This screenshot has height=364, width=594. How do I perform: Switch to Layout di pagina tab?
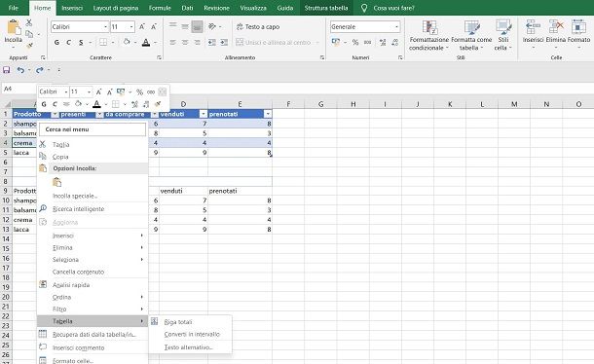[116, 8]
